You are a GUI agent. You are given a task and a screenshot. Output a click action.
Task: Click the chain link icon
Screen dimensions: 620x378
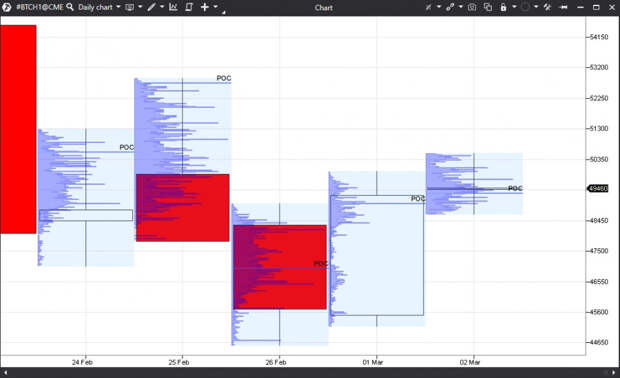(450, 7)
